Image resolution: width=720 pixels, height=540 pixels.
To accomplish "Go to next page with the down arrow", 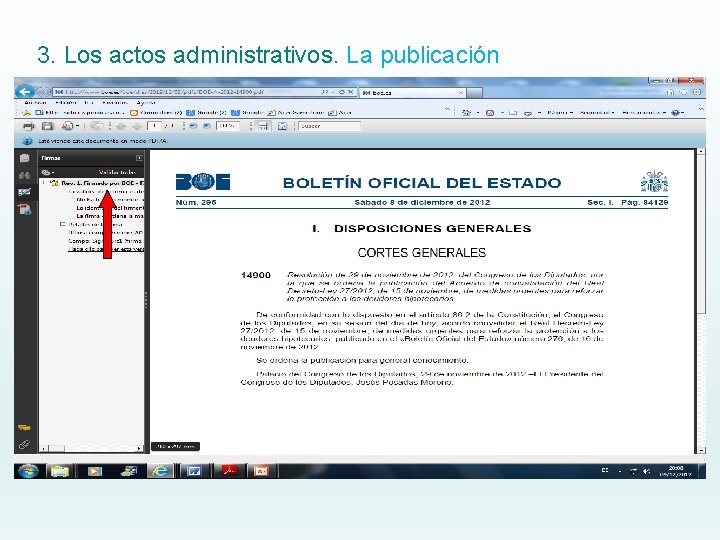I will click(x=136, y=126).
